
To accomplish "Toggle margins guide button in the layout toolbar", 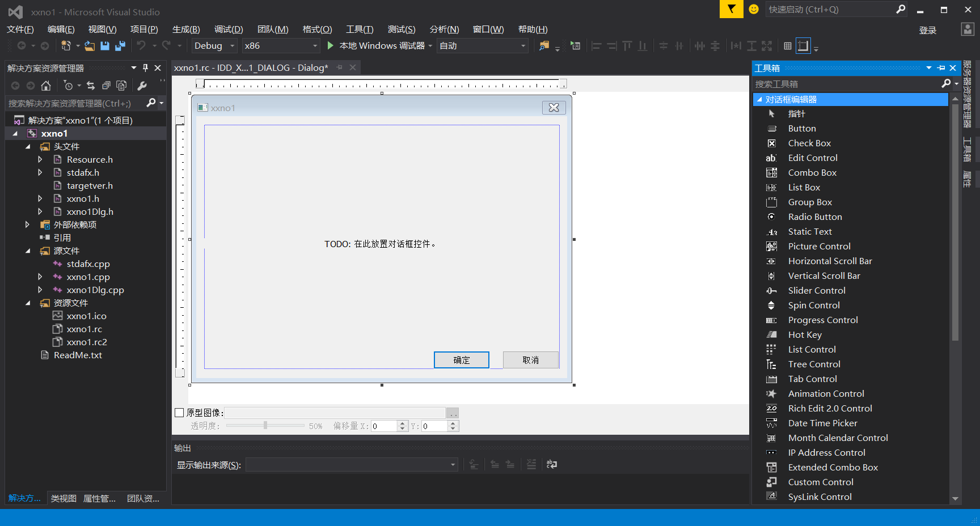I will [803, 46].
